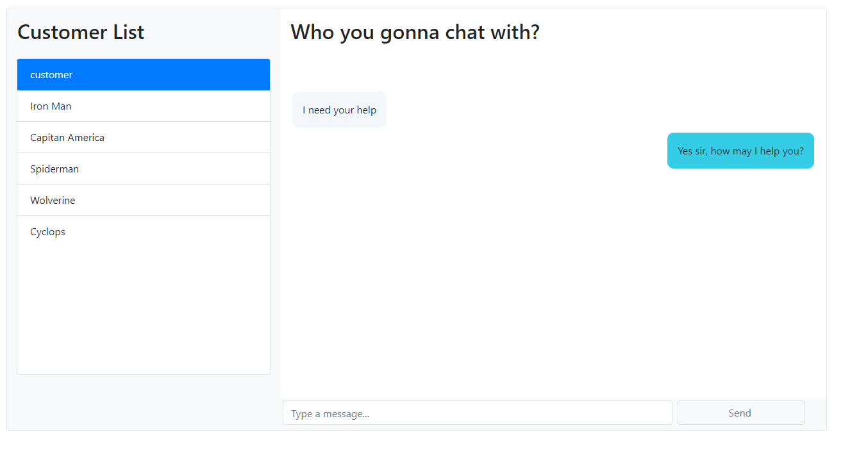Viewport: 868px width, 455px height.
Task: Click empty space left of the blue reply bubble
Action: (474, 151)
